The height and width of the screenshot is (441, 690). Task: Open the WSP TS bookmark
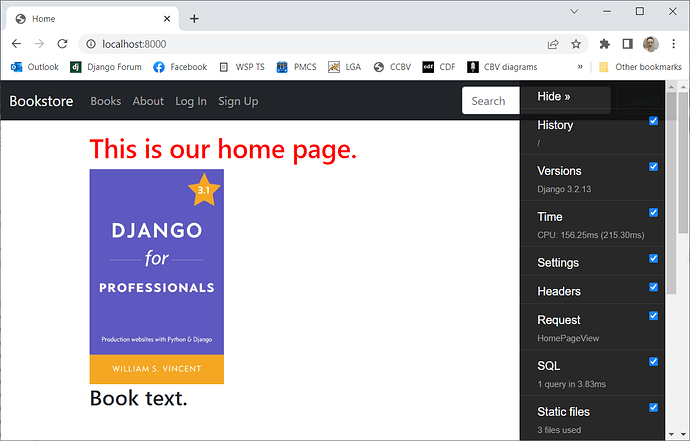click(x=242, y=67)
